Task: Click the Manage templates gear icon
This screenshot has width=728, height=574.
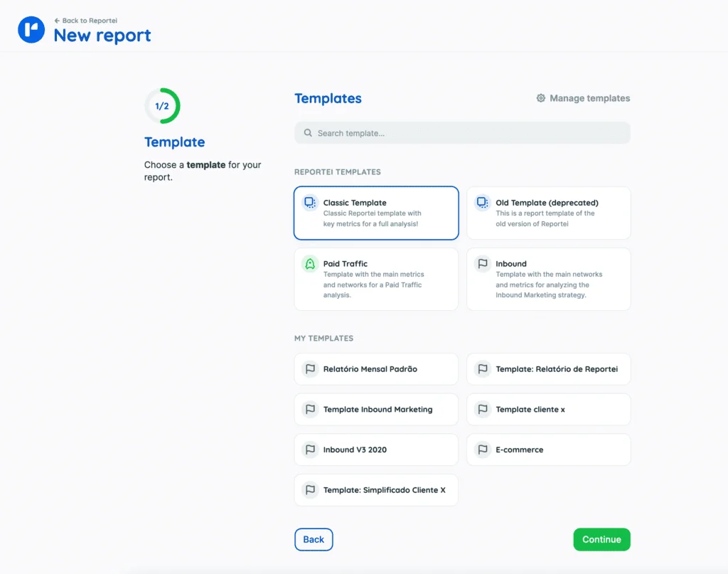Action: (540, 98)
